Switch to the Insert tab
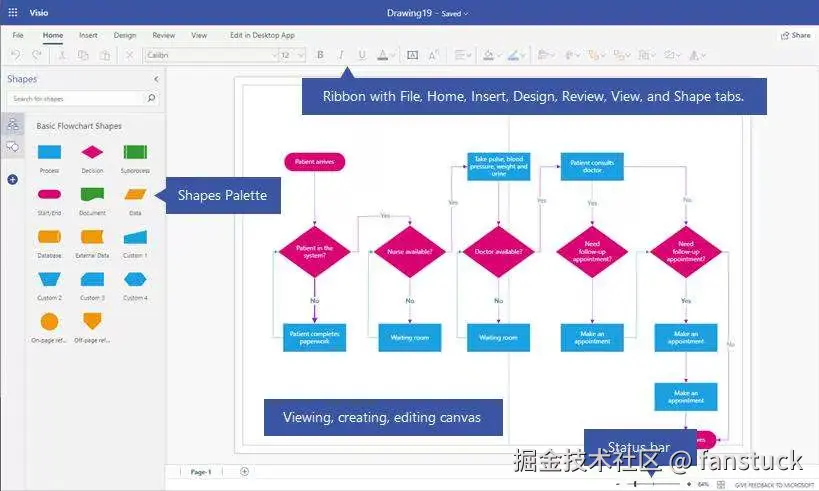Viewport: 819px width, 491px height. (x=88, y=35)
